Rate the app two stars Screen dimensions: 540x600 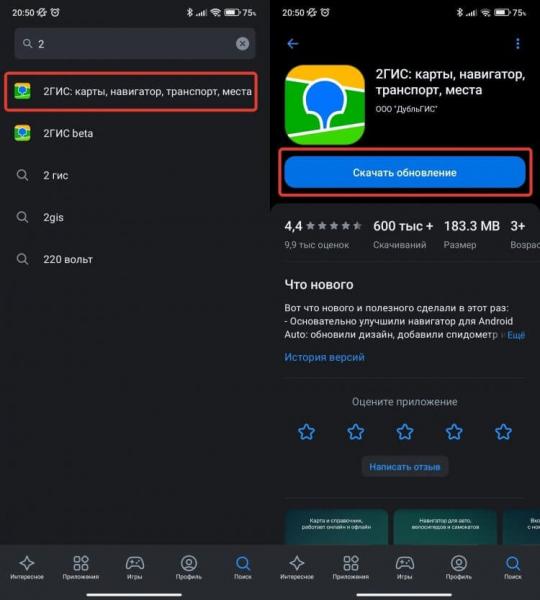point(356,432)
